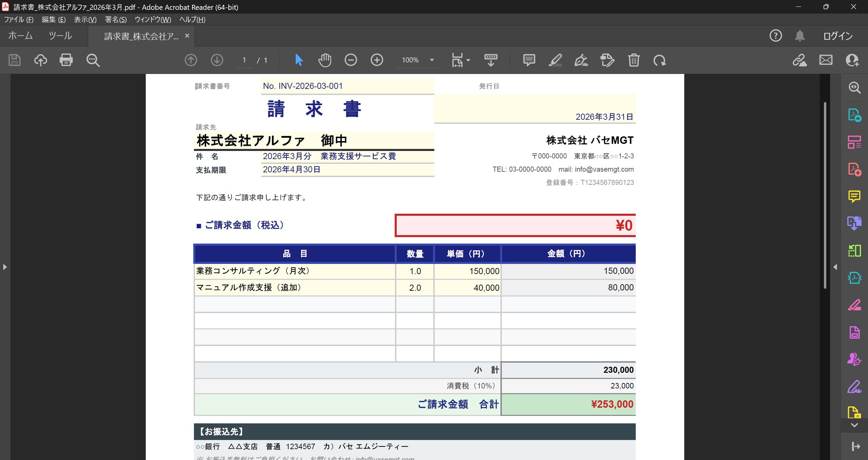Click the Zoom In plus icon

coord(377,60)
